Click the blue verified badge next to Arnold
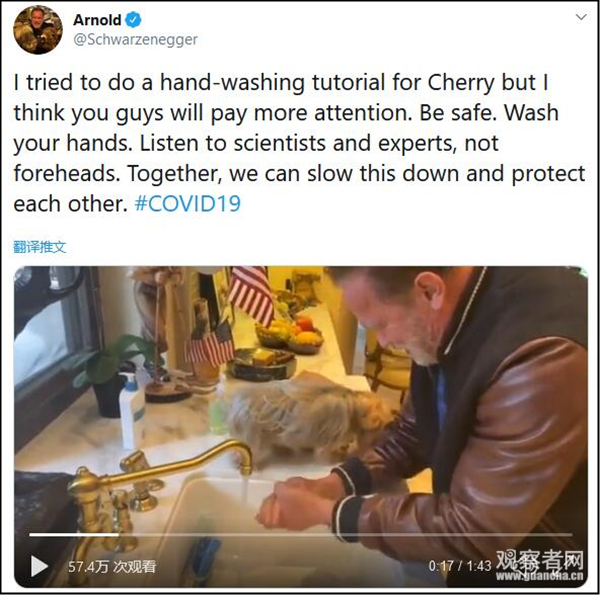The image size is (600, 596). click(x=133, y=20)
